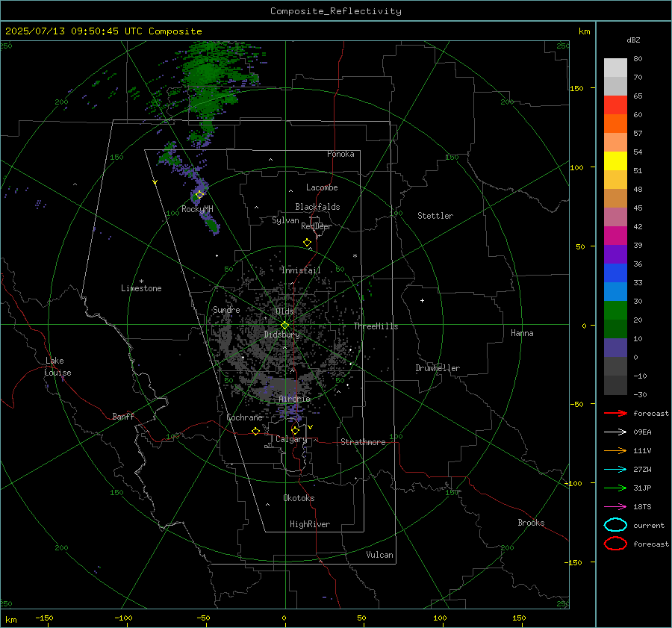Pick the red swatch in dBZ scale
The height and width of the screenshot is (628, 672).
pos(615,105)
